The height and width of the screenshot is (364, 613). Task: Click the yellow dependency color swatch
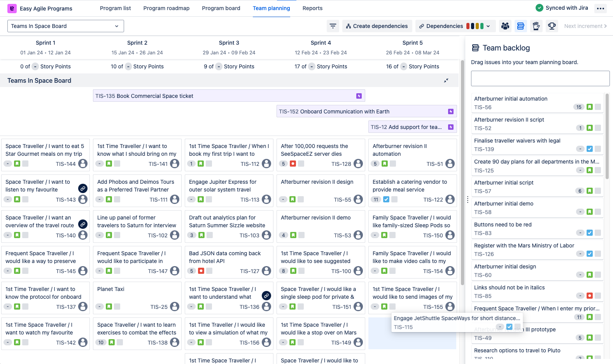coord(477,26)
